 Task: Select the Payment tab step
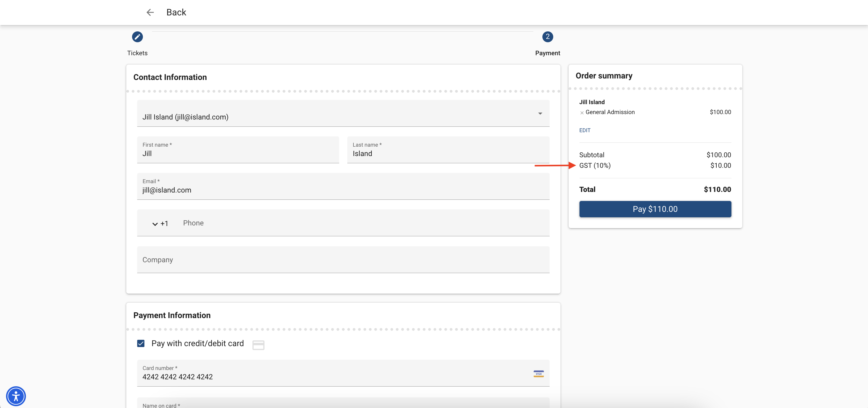point(547,37)
